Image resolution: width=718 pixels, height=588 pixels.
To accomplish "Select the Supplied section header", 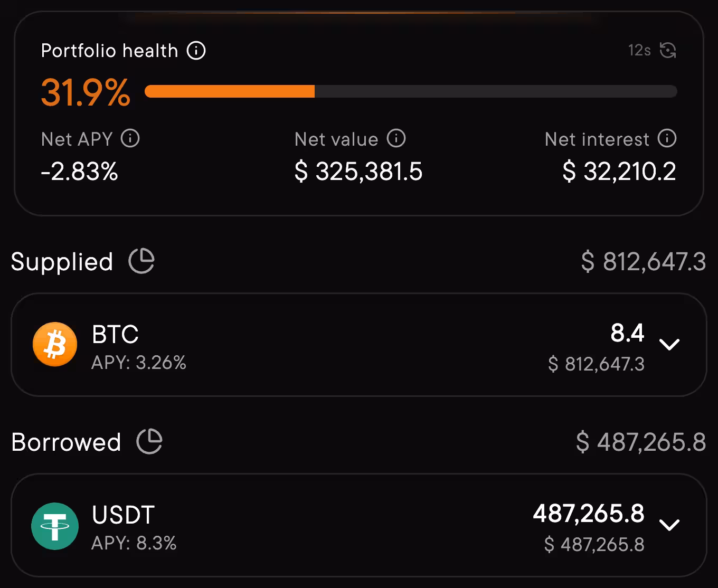I will click(62, 262).
